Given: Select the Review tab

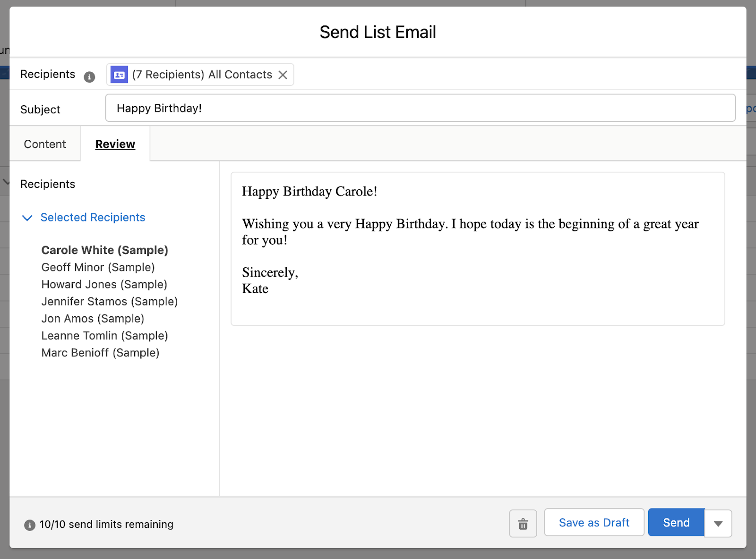Looking at the screenshot, I should tap(115, 144).
